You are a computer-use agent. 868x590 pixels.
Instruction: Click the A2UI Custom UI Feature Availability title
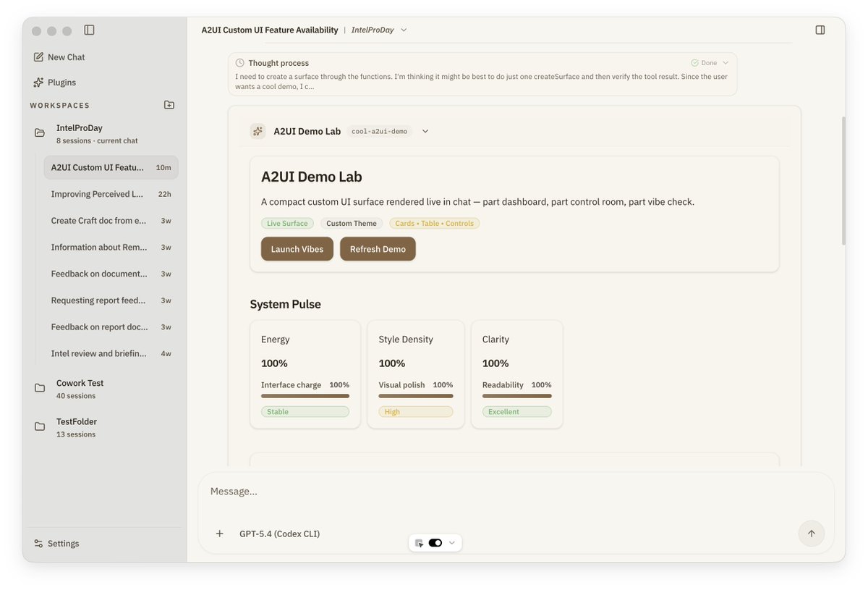click(x=270, y=30)
